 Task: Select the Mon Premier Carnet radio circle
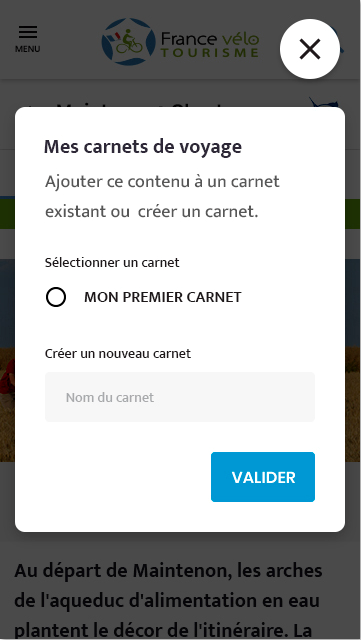tap(56, 297)
